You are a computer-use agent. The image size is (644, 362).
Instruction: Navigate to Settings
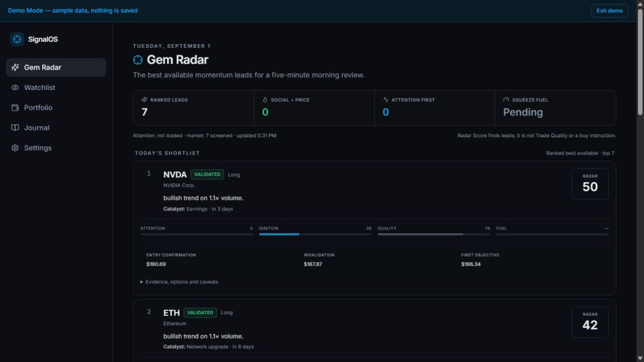click(56, 148)
